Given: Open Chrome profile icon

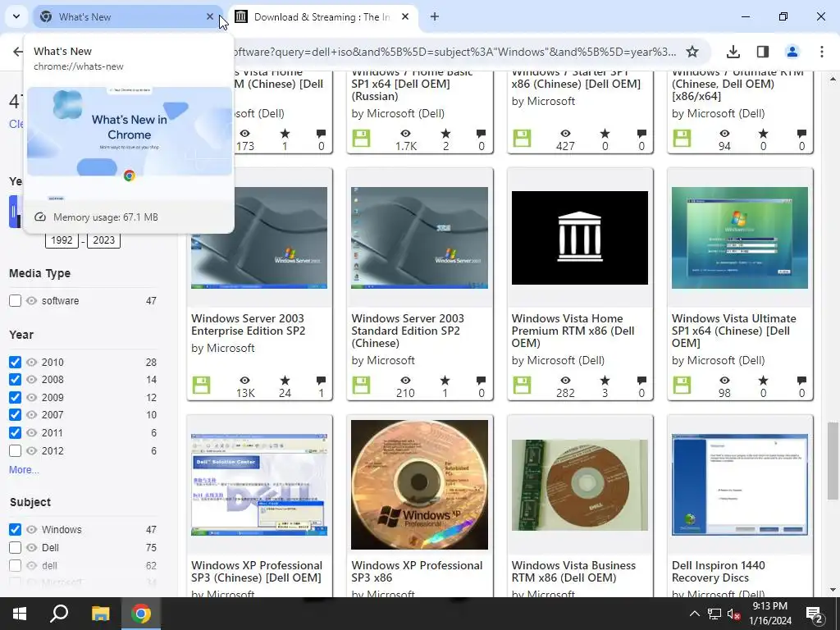Looking at the screenshot, I should coord(792,52).
